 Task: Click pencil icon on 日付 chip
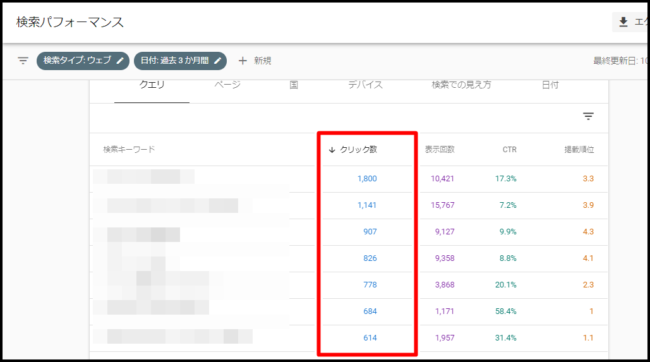tap(217, 61)
